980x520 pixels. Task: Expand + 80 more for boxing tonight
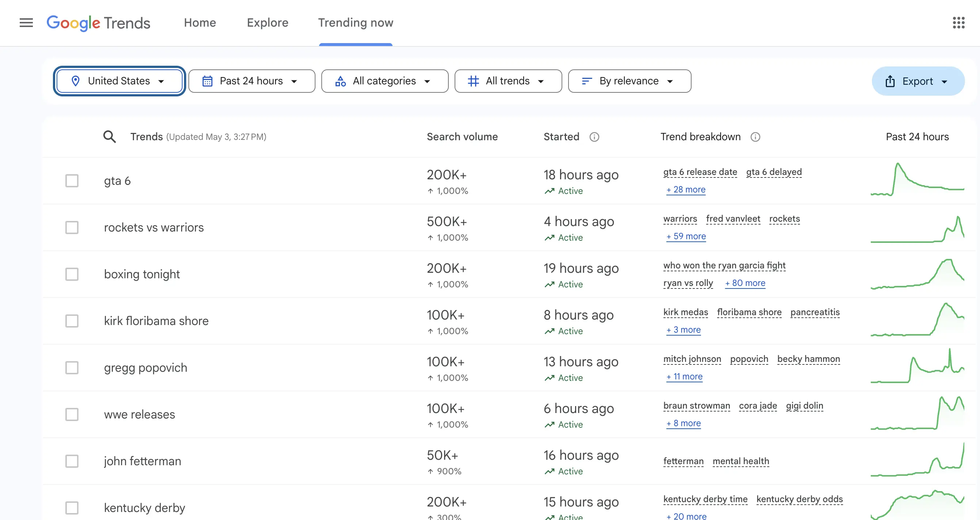745,283
